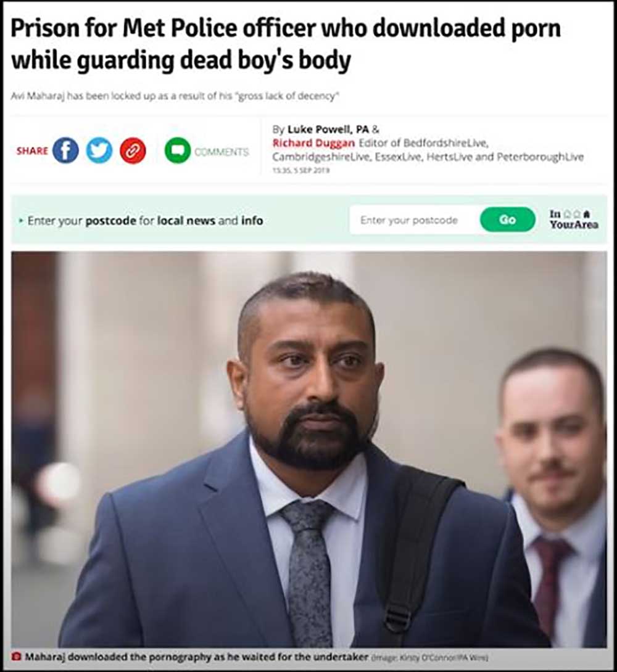
Task: Click the local news and info text
Action: pyautogui.click(x=210, y=221)
